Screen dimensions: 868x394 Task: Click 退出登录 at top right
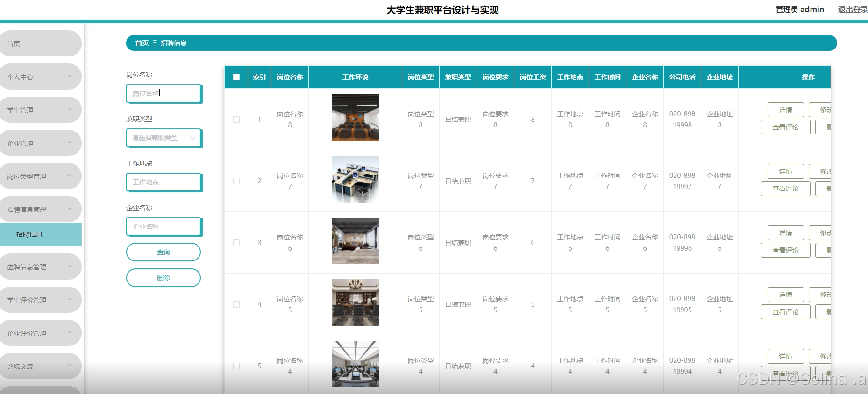853,9
